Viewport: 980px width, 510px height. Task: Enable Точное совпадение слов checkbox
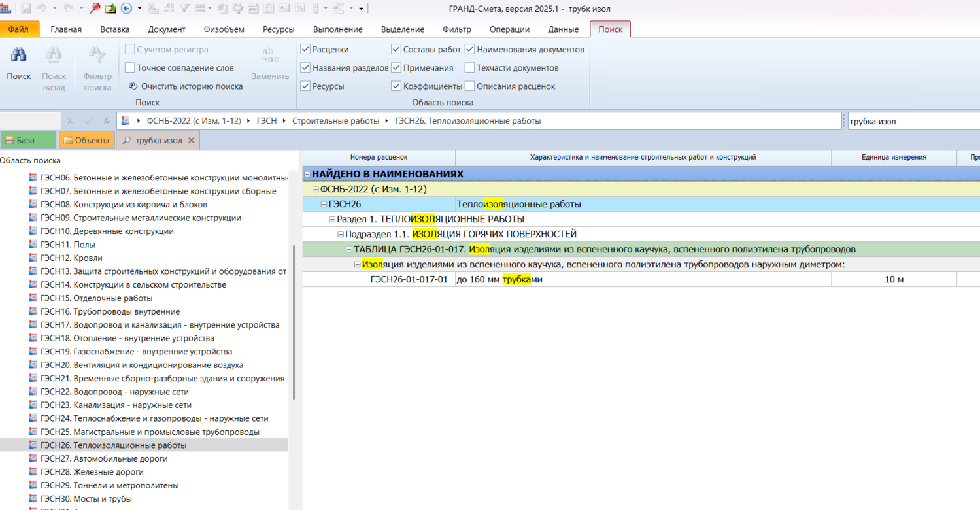pos(130,67)
